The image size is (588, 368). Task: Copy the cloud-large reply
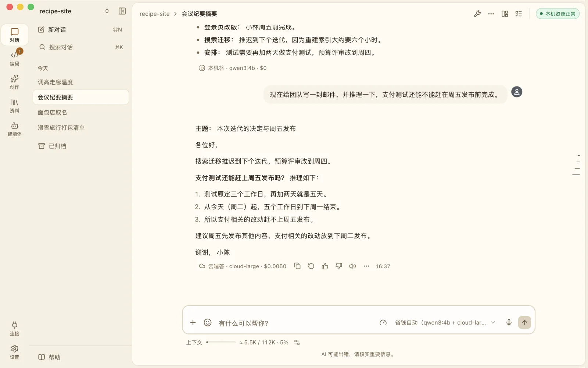(x=297, y=266)
